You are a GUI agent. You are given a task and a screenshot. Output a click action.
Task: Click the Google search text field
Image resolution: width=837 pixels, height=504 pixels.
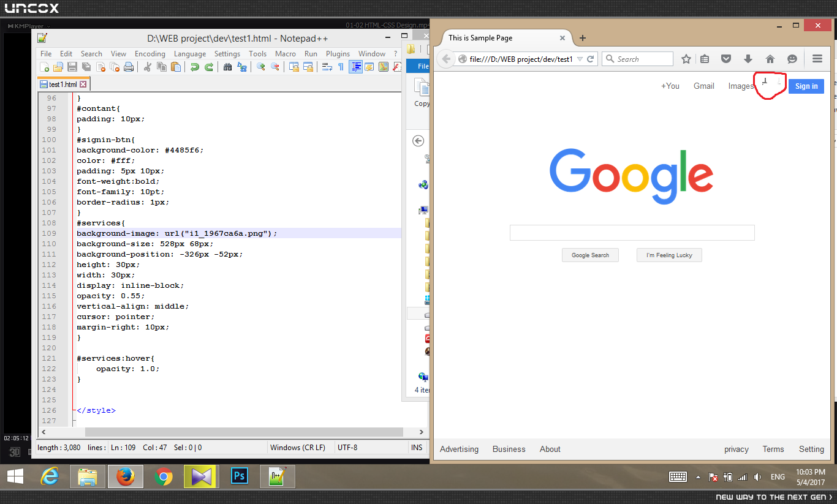(632, 233)
